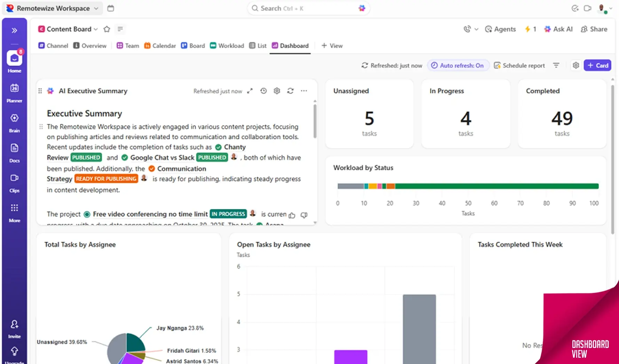This screenshot has width=619, height=364.
Task: Refresh the AI Executive Summary card
Action: click(290, 91)
